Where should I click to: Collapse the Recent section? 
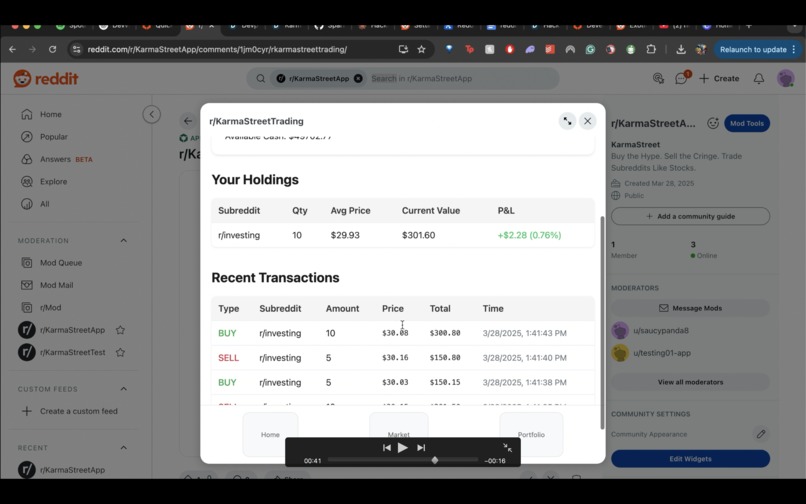[x=123, y=447]
